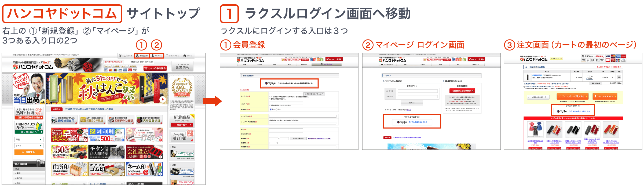Click チタン印鑑 sidebar banner
This screenshot has width=644, height=188.
(x=182, y=171)
